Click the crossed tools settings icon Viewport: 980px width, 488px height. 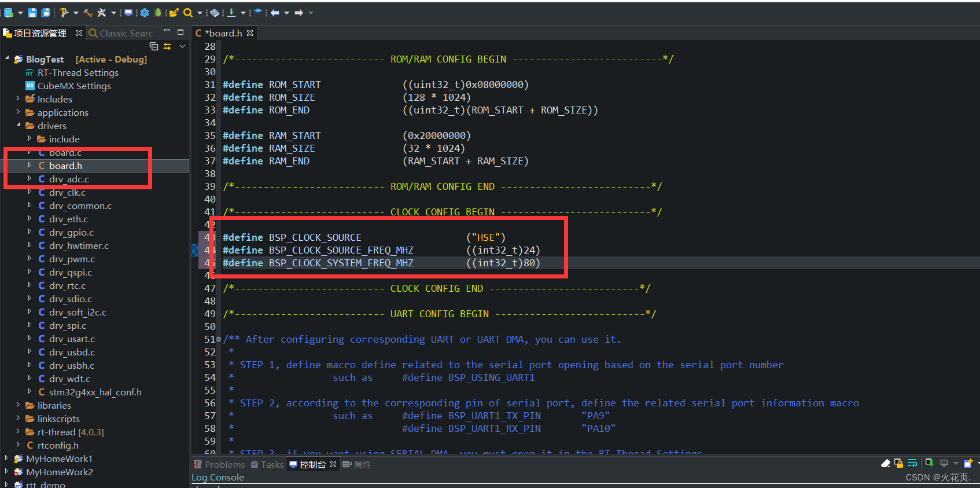click(x=101, y=13)
